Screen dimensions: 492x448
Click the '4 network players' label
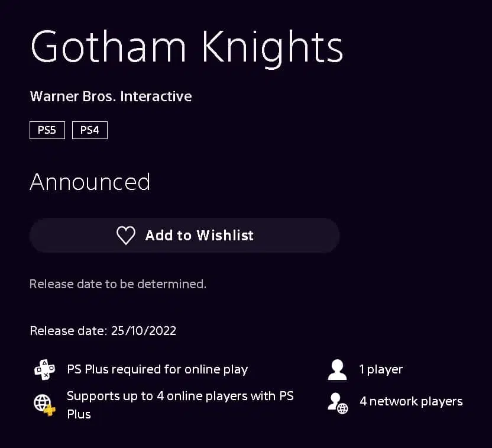[x=411, y=401]
